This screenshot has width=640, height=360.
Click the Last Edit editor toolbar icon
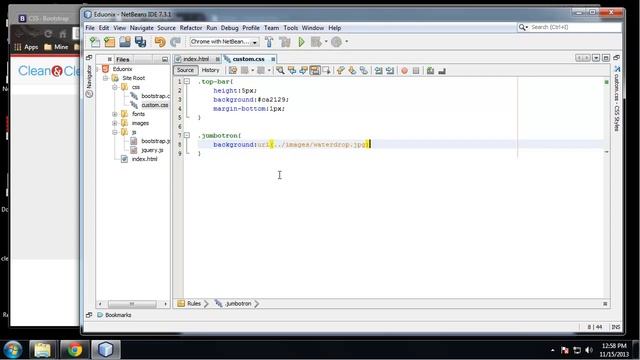click(x=233, y=71)
